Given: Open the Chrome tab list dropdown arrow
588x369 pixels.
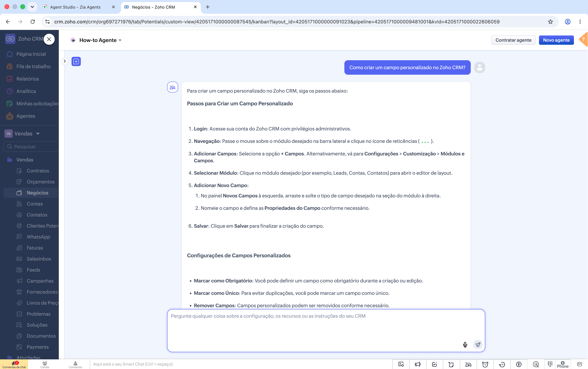Looking at the screenshot, I should [x=32, y=7].
